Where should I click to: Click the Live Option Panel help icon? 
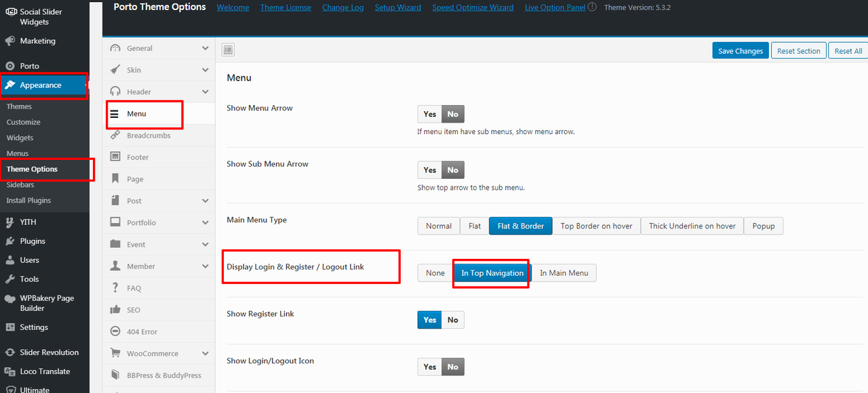(x=592, y=7)
